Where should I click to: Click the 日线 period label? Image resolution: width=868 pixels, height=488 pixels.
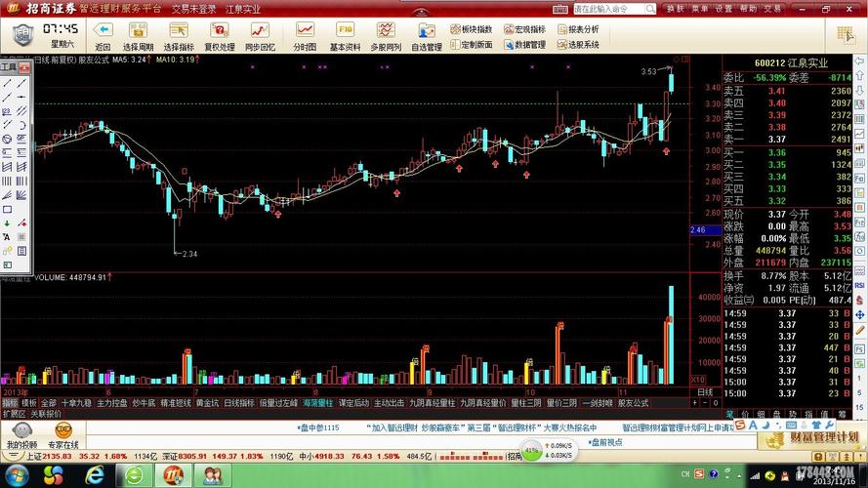click(705, 391)
